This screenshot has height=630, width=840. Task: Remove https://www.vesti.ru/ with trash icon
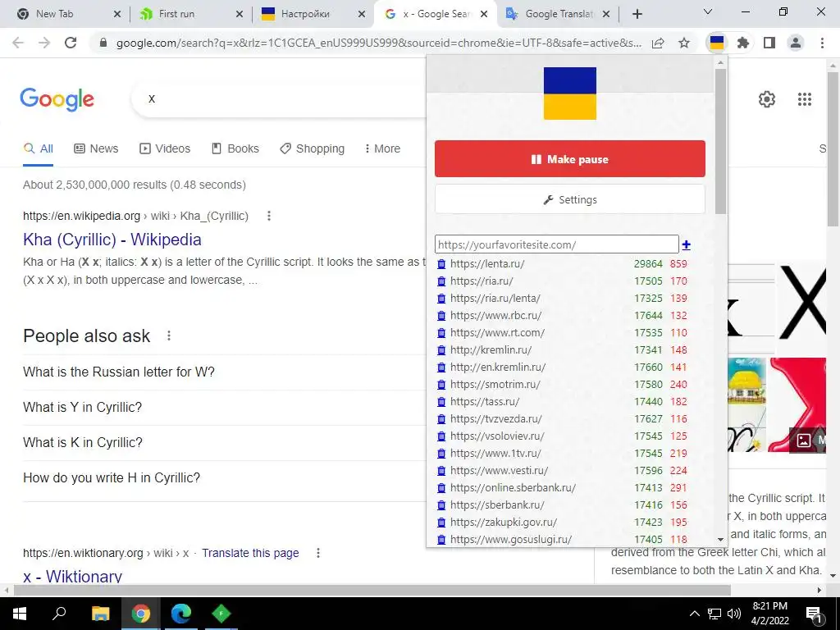(x=441, y=471)
